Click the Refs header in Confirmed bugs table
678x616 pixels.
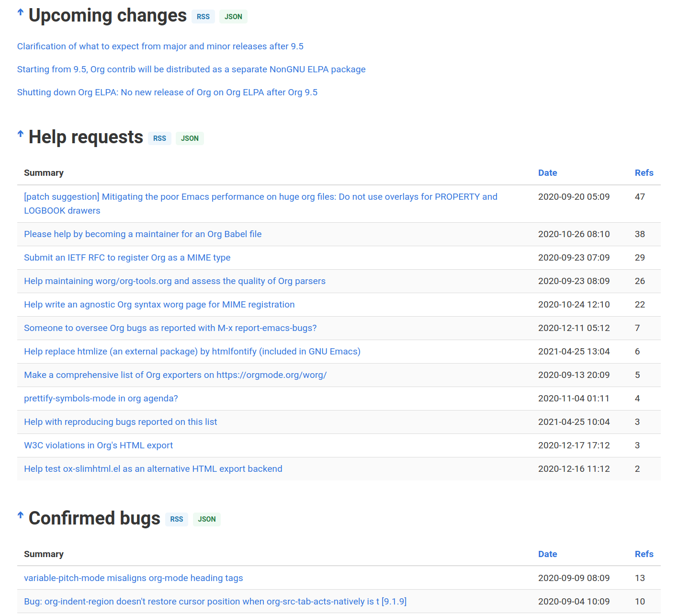[644, 554]
